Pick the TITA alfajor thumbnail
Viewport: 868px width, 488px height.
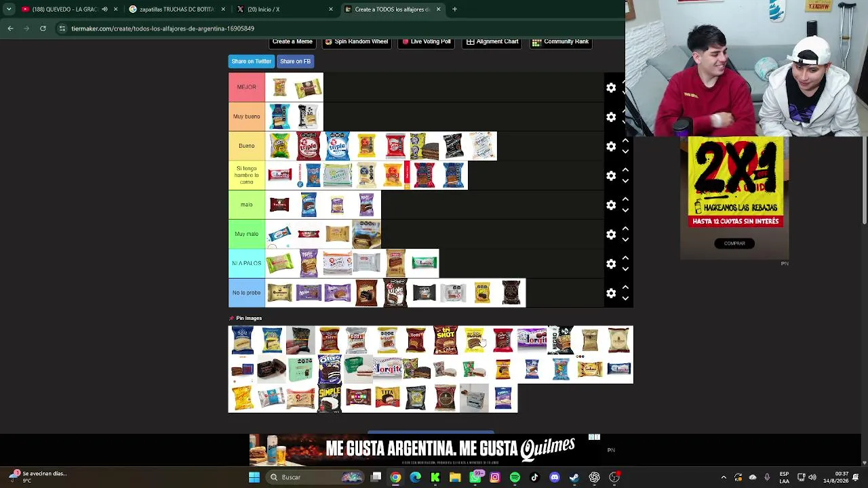(x=387, y=399)
